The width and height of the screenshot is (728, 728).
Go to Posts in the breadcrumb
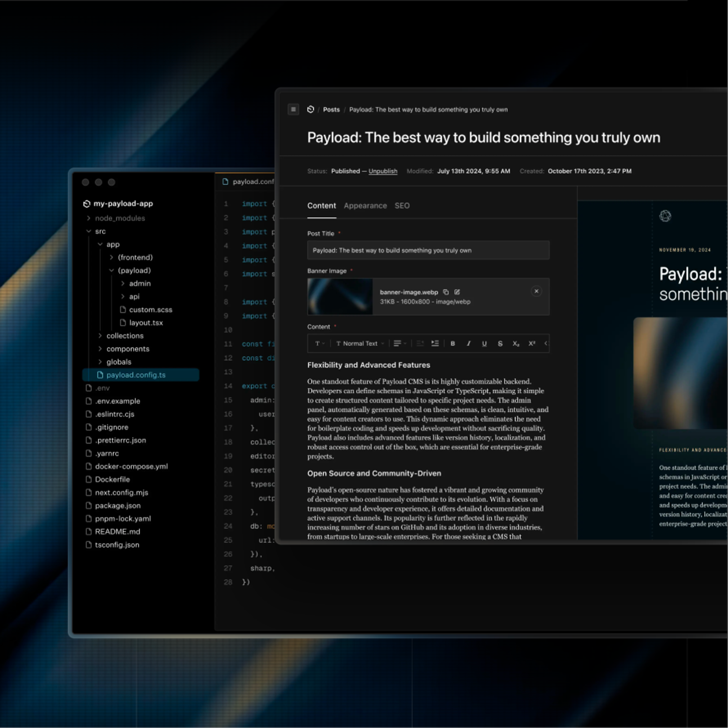coord(331,110)
